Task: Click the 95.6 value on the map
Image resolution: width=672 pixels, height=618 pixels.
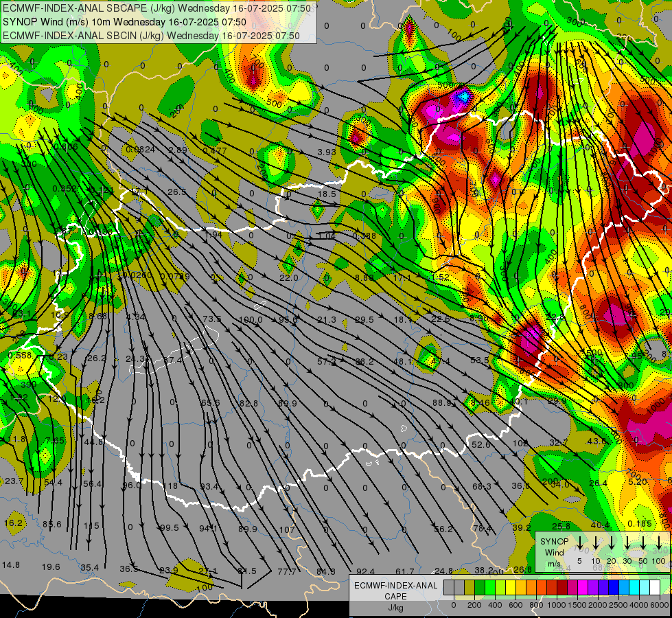Action: pyautogui.click(x=288, y=320)
